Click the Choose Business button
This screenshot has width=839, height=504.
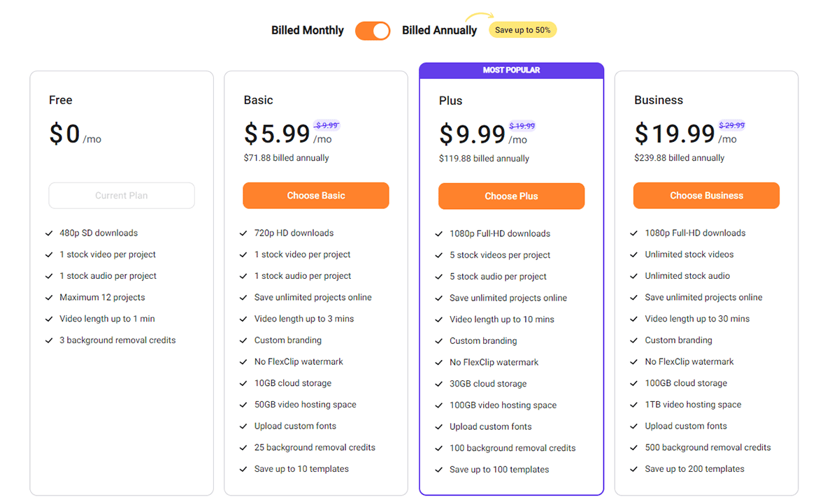click(706, 196)
